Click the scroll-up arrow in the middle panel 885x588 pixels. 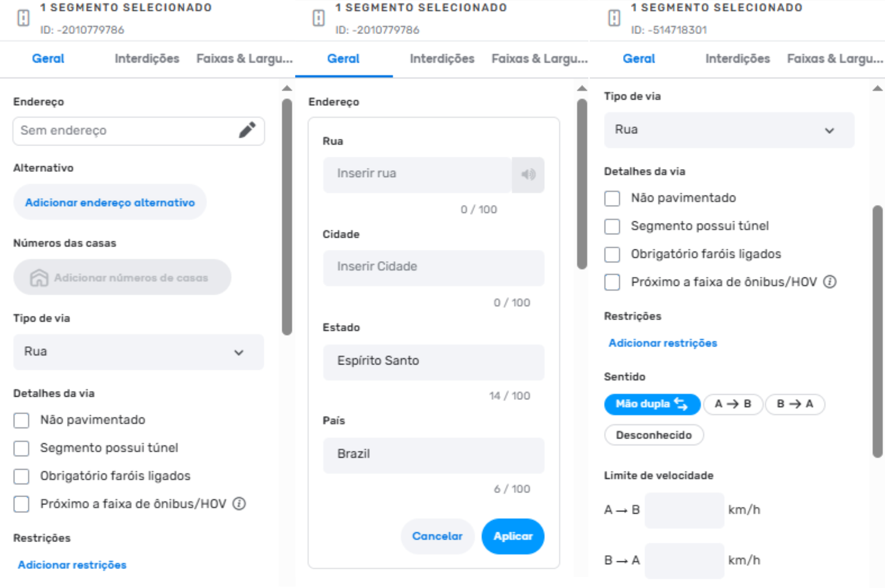pyautogui.click(x=582, y=88)
